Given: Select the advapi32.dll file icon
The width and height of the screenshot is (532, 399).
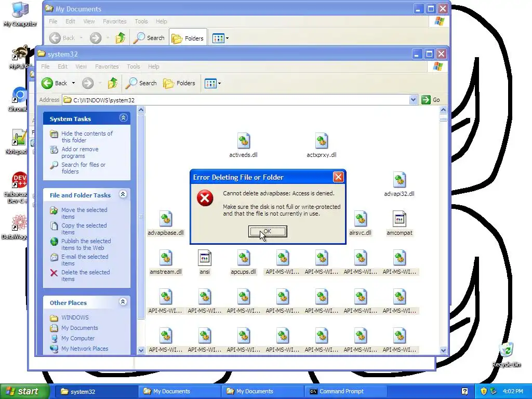Looking at the screenshot, I should point(400,180).
